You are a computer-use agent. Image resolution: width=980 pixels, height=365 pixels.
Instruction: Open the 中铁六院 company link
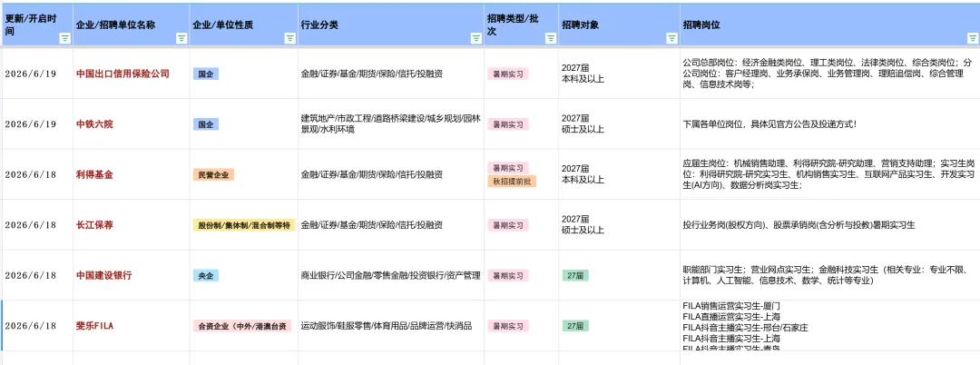pyautogui.click(x=95, y=124)
